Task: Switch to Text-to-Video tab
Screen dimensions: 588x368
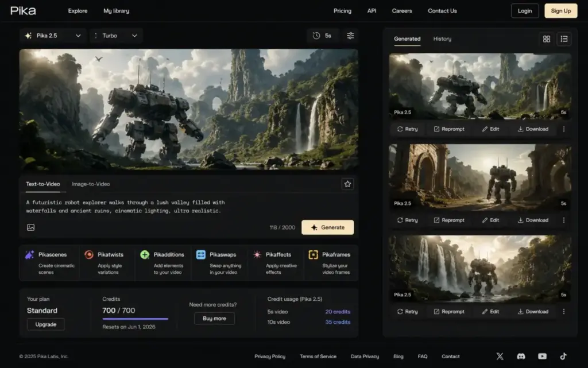Action: (x=42, y=184)
